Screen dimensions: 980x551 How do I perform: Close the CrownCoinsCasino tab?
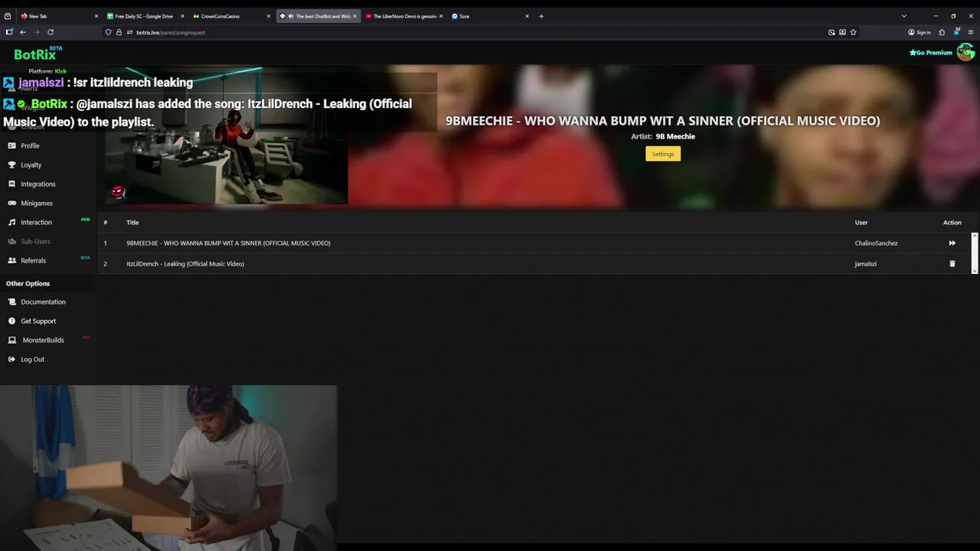[269, 16]
